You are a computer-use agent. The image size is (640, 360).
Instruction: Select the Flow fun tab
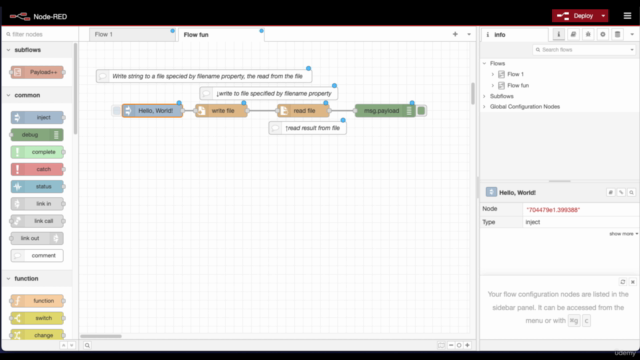click(221, 35)
